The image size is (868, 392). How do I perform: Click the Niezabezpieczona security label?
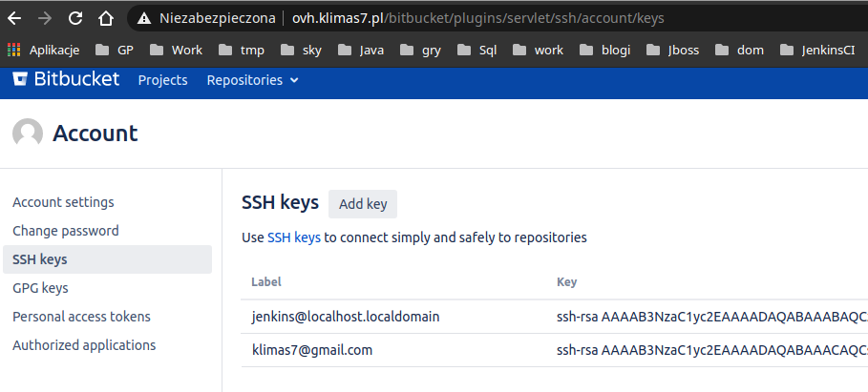218,19
